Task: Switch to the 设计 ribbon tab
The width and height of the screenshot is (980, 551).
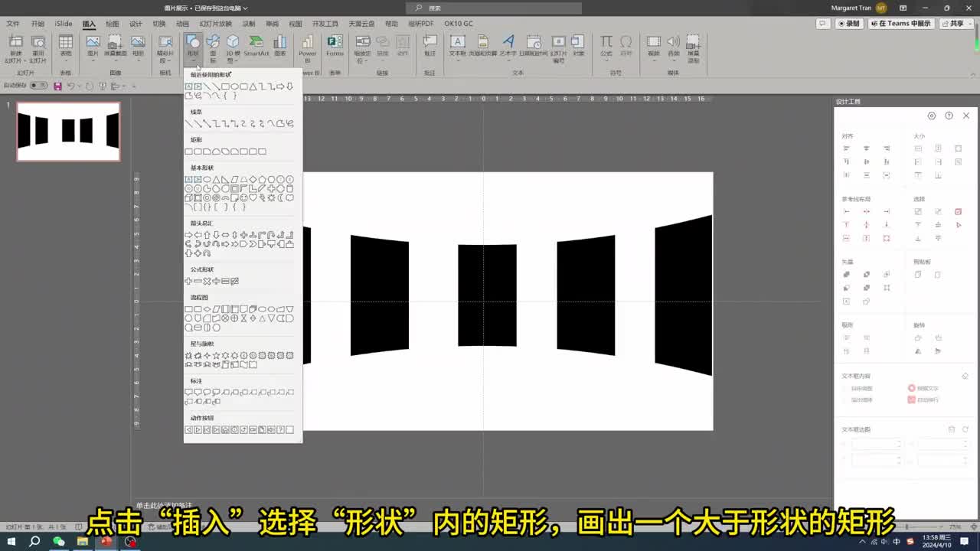Action: point(136,23)
